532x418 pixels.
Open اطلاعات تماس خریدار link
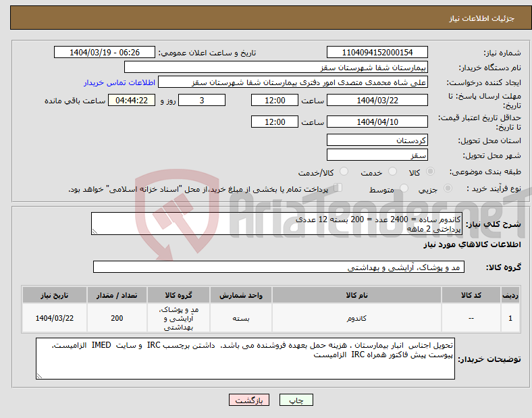tap(119, 82)
